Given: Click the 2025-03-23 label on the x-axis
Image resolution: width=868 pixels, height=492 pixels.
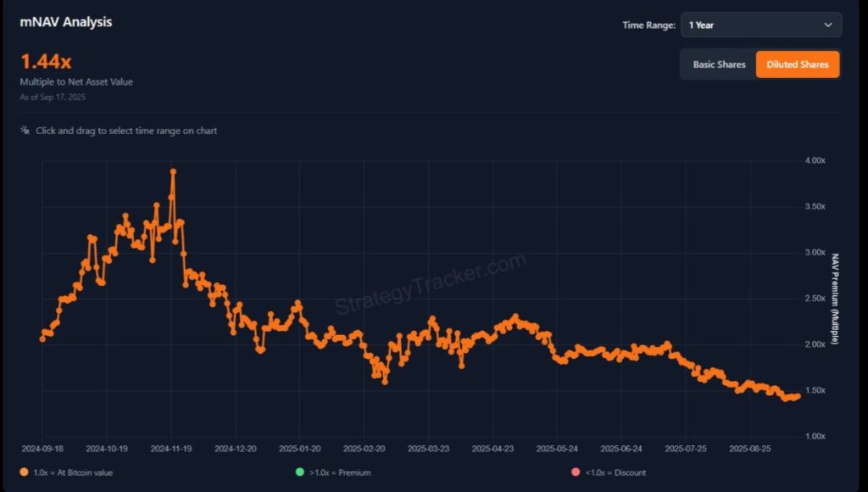Looking at the screenshot, I should click(x=428, y=449).
